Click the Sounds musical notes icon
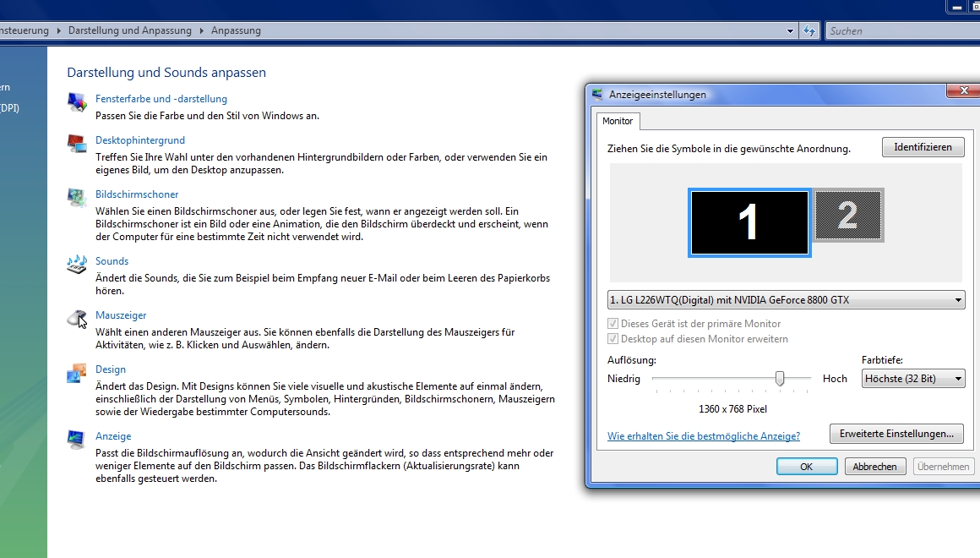This screenshot has width=980, height=558. [x=77, y=265]
